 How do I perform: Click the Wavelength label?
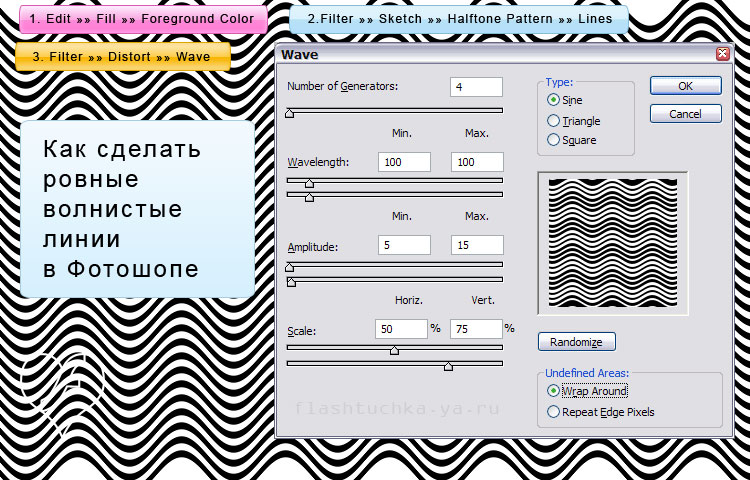319,163
